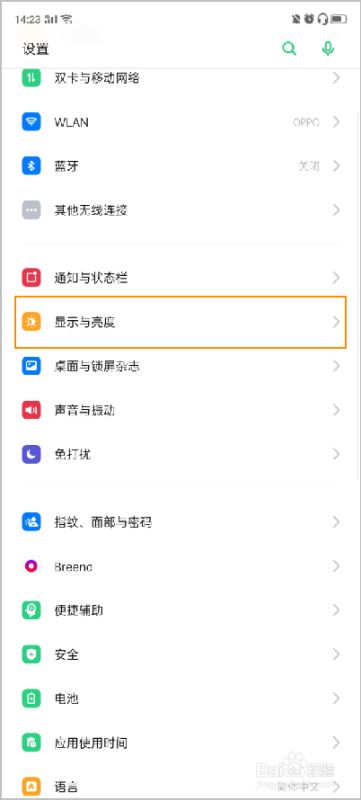Tap the green shield security icon

pyautogui.click(x=31, y=654)
